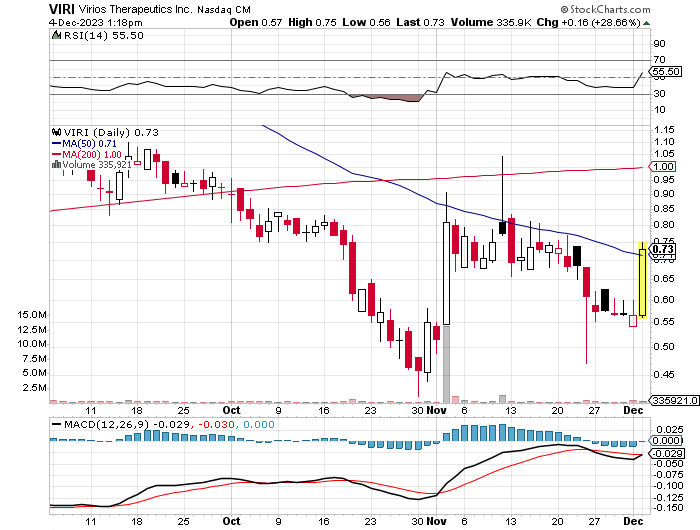Image resolution: width=700 pixels, height=530 pixels.
Task: Click the 15.0M volume scale label
Action: (x=32, y=315)
